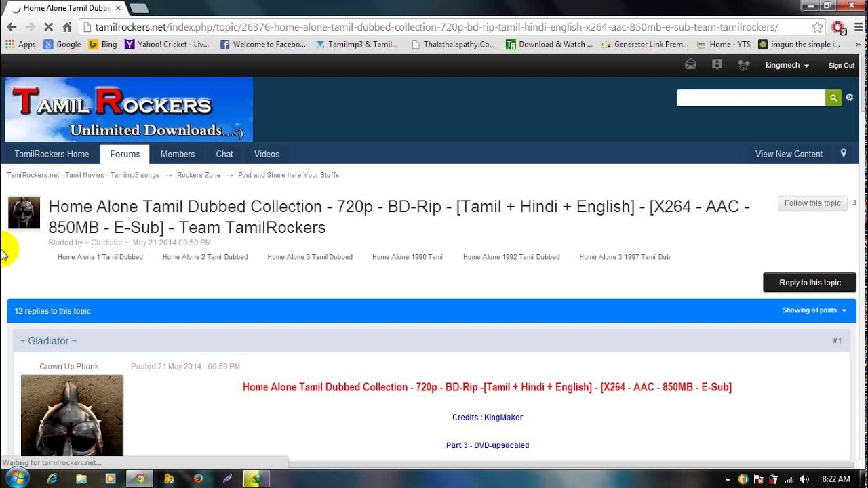Open the Home Alone 3 Tamil Dubbed tag
Image resolution: width=868 pixels, height=488 pixels.
310,257
